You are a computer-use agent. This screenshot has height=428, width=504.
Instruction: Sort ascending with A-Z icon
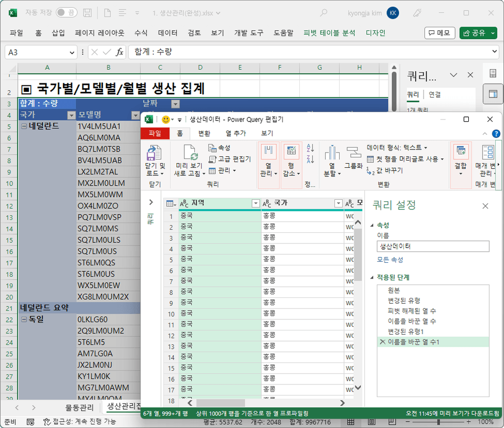pyautogui.click(x=310, y=148)
